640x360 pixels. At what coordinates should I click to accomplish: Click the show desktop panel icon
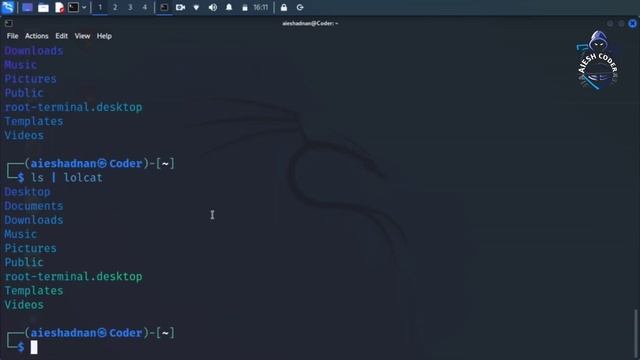click(27, 7)
